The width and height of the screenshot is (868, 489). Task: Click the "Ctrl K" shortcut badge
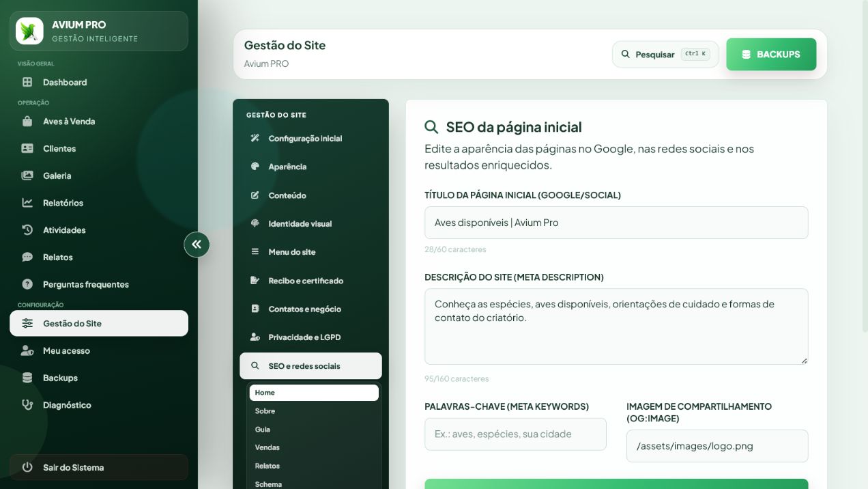[695, 54]
